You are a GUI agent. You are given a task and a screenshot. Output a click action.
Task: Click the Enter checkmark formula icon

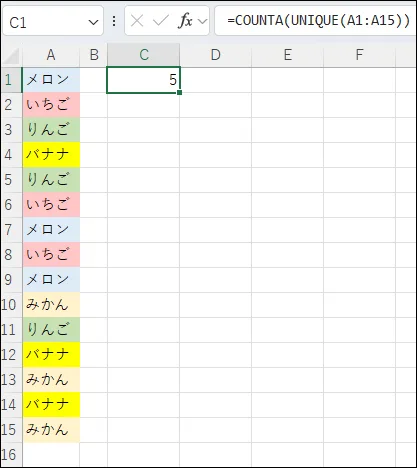pos(161,21)
